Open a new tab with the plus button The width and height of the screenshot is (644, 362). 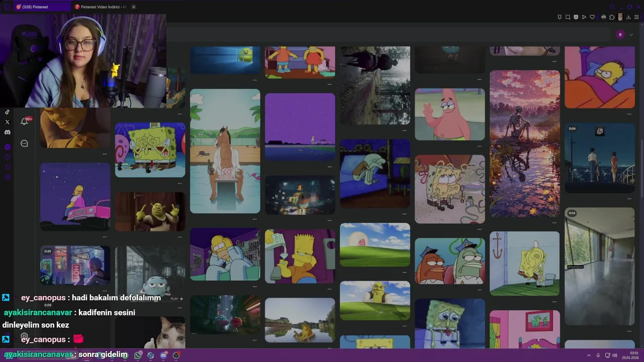pyautogui.click(x=133, y=7)
